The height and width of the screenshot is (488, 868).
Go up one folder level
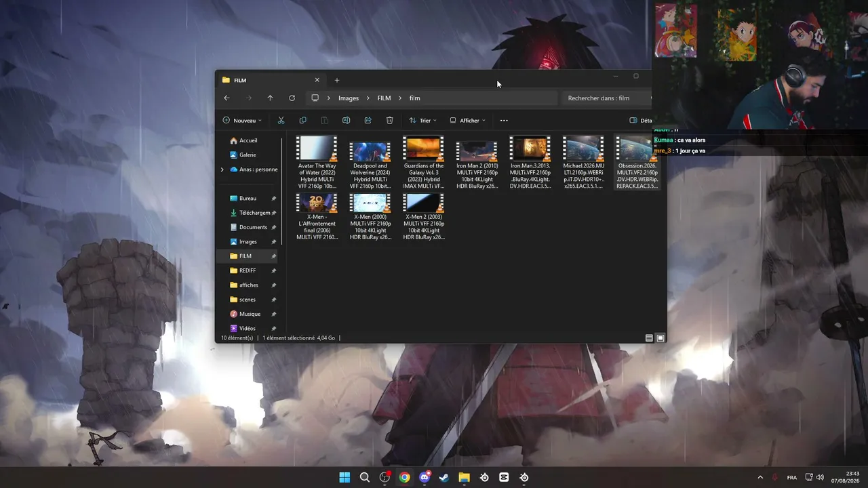270,98
